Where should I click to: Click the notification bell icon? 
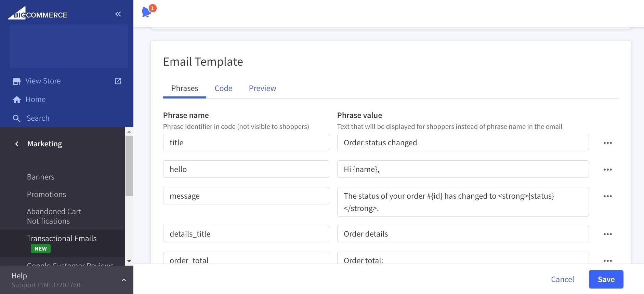point(146,12)
